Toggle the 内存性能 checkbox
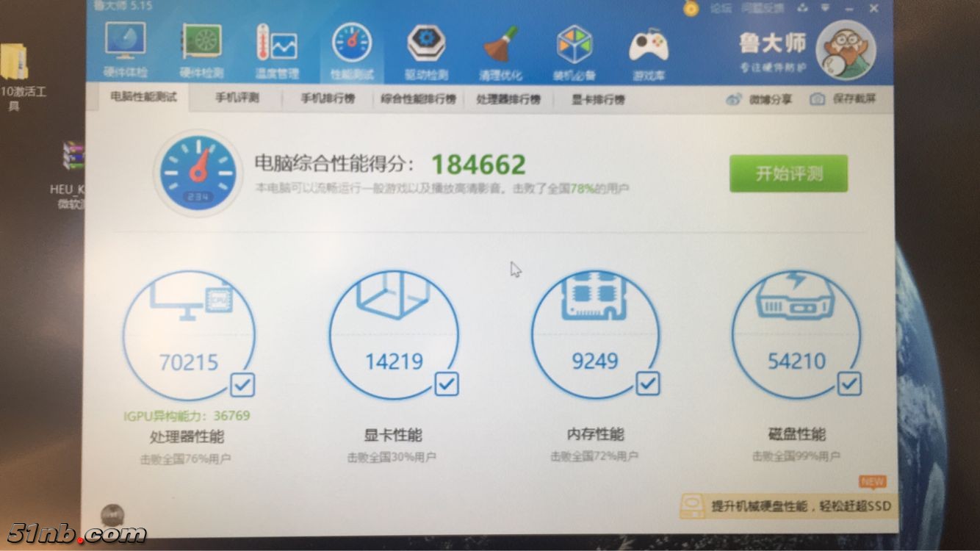980x551 pixels. 647,383
